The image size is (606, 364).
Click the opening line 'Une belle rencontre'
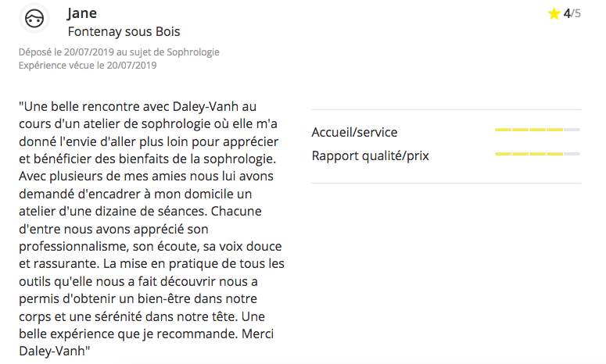point(80,106)
